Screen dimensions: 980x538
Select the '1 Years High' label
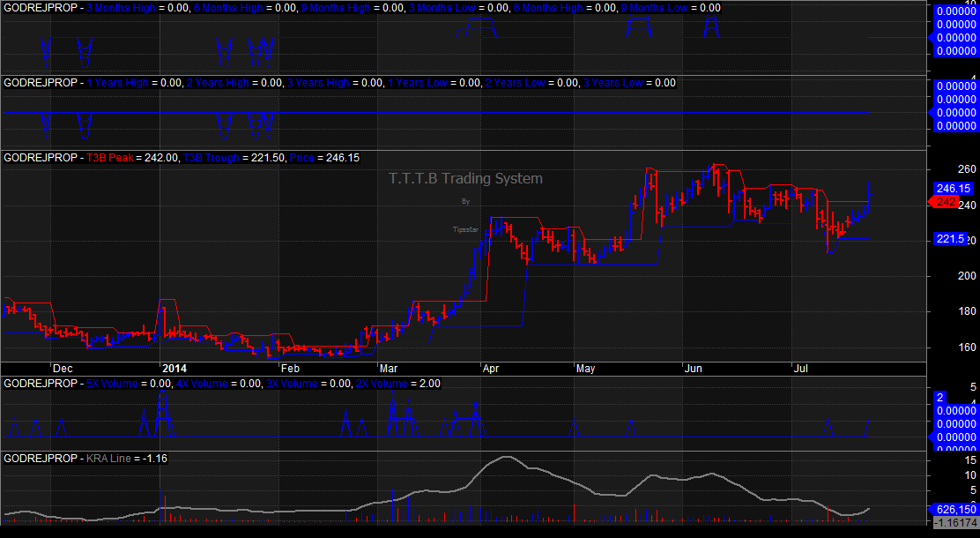click(117, 83)
